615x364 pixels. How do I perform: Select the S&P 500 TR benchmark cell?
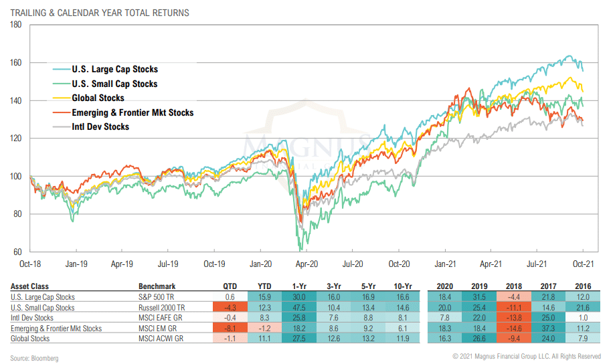[156, 297]
